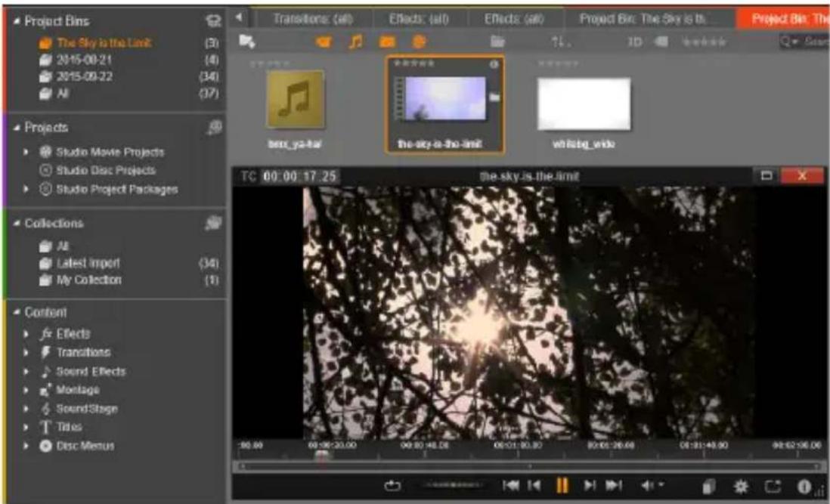This screenshot has width=830, height=504.
Task: Pause the preview playback
Action: click(x=562, y=486)
